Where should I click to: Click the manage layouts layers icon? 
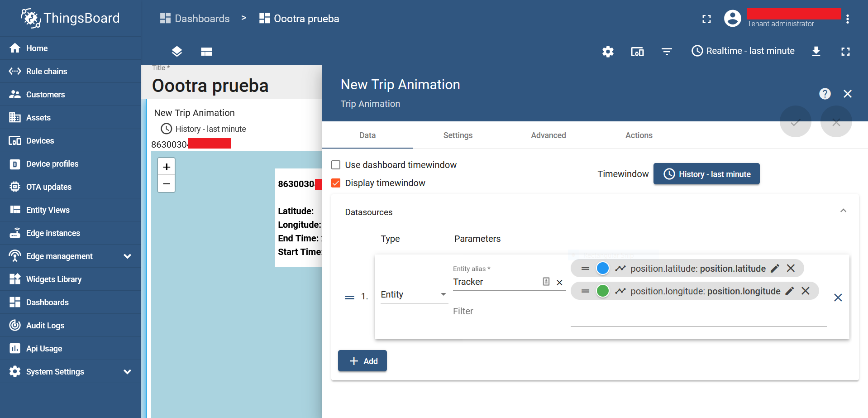[x=177, y=51]
